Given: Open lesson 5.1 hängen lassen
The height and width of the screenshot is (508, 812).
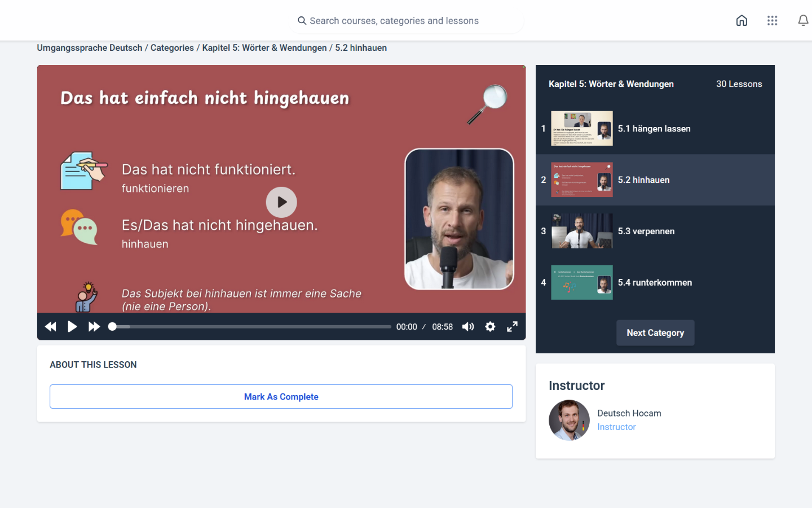Looking at the screenshot, I should (x=654, y=129).
